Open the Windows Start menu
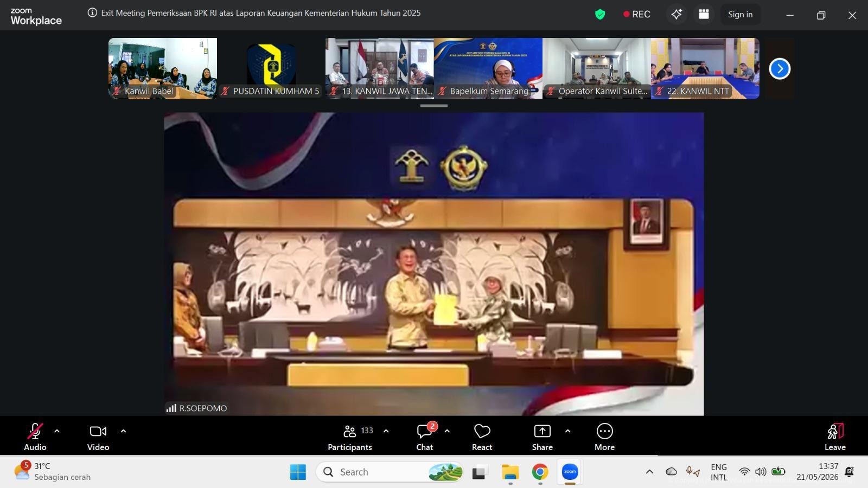The width and height of the screenshot is (868, 488). (298, 472)
